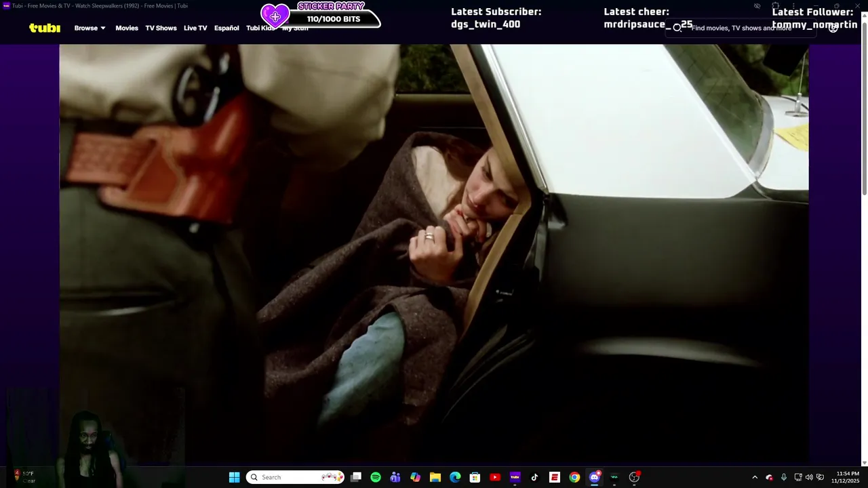Image resolution: width=868 pixels, height=488 pixels.
Task: Click the Tubi favicon in the window title
Action: click(6, 5)
